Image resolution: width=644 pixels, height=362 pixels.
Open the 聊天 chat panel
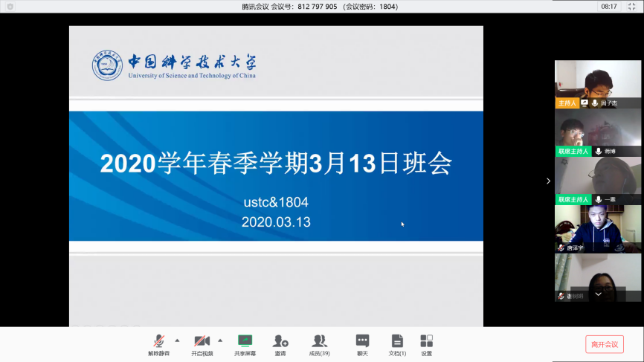point(362,343)
